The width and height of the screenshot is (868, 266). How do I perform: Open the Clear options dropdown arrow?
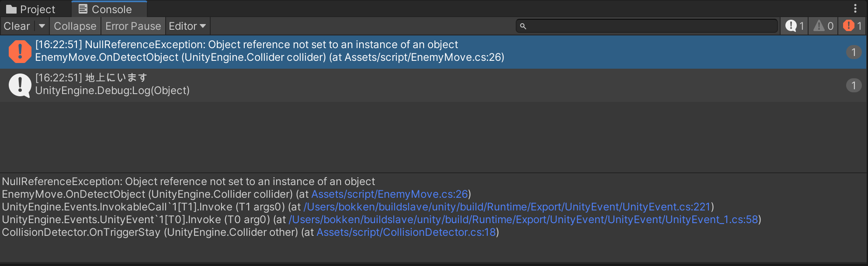pos(42,26)
